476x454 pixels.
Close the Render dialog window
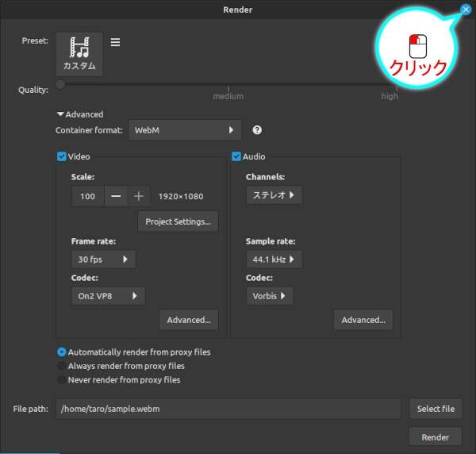tap(465, 10)
